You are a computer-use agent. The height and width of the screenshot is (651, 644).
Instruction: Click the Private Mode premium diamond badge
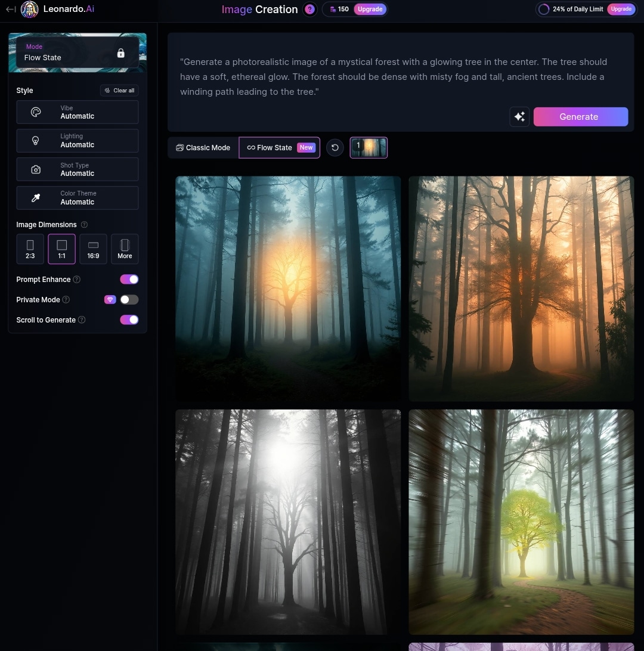[x=110, y=299]
